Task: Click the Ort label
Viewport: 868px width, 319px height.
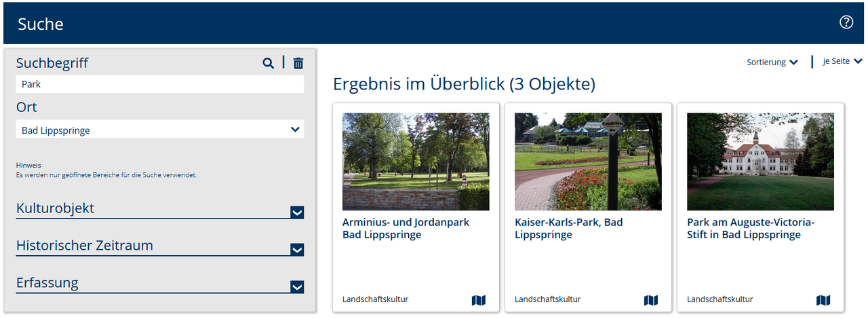Action: pyautogui.click(x=26, y=107)
